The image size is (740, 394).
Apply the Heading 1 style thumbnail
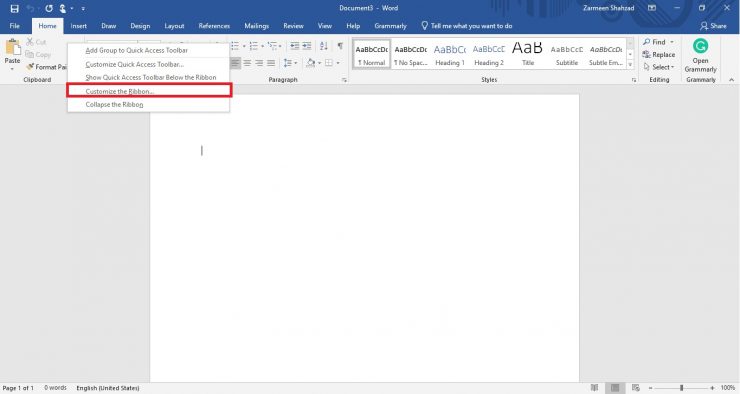pyautogui.click(x=450, y=54)
